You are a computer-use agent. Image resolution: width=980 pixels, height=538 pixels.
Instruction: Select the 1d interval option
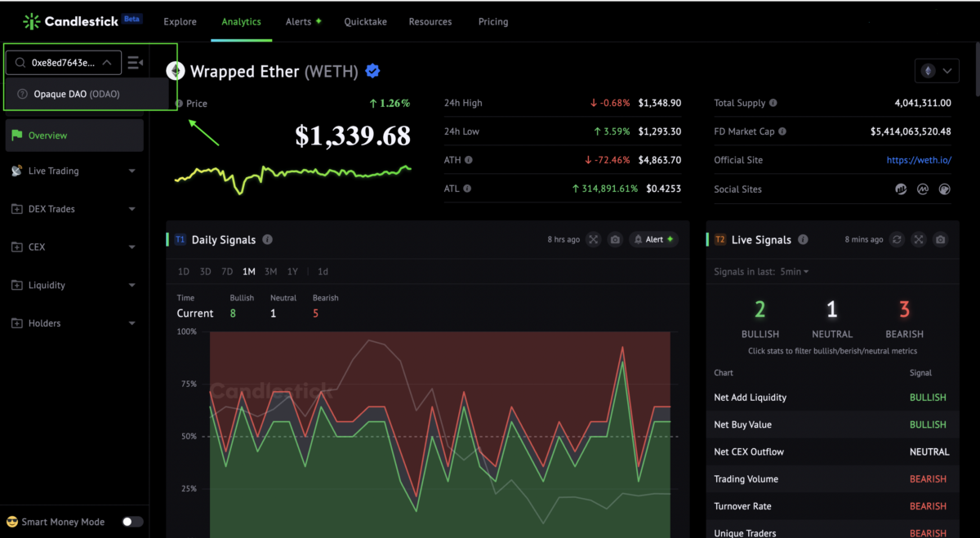pos(323,272)
